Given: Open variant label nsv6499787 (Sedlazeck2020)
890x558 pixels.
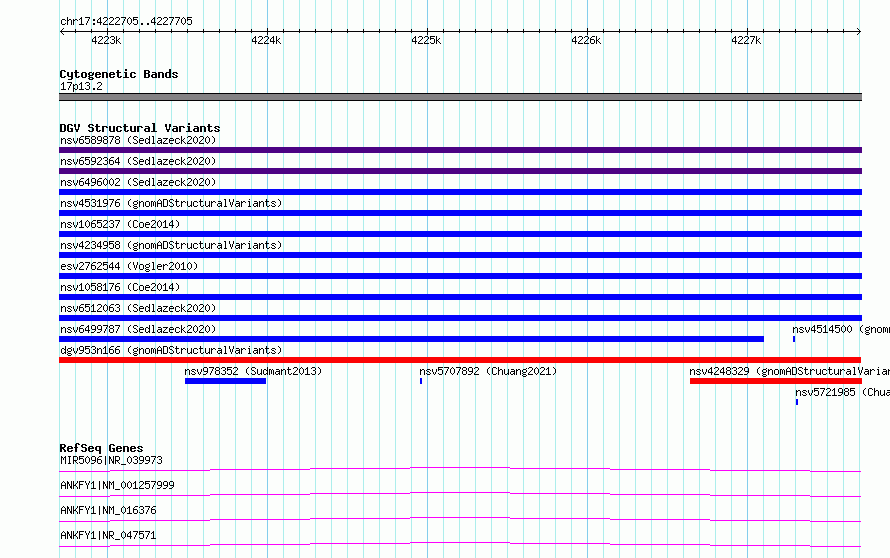Looking at the screenshot, I should point(138,329).
